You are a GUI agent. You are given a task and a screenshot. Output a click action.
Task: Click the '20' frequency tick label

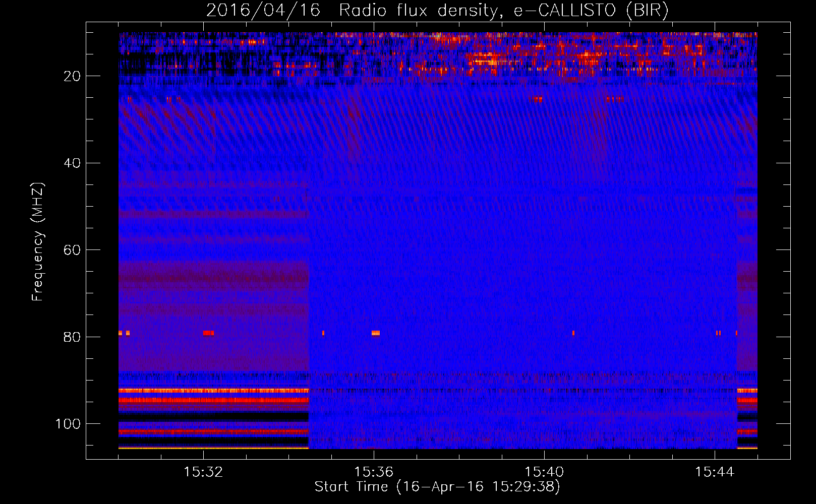(x=72, y=76)
